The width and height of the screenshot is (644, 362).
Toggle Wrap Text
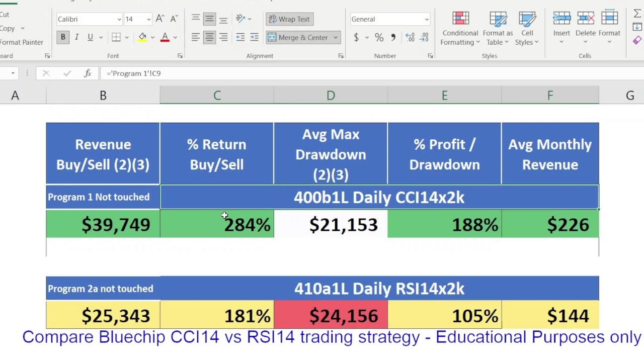click(290, 19)
